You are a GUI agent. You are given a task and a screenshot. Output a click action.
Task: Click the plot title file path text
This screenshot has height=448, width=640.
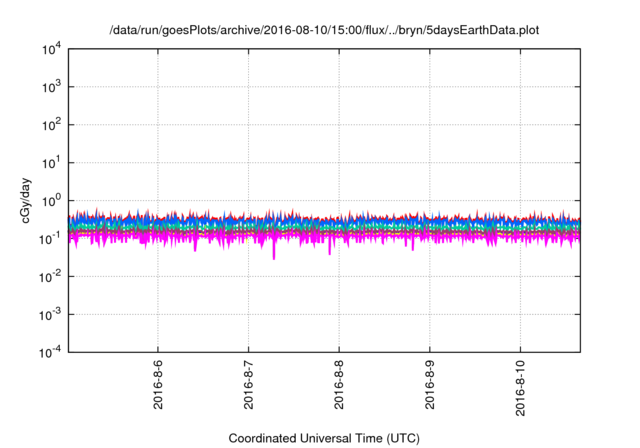(324, 30)
